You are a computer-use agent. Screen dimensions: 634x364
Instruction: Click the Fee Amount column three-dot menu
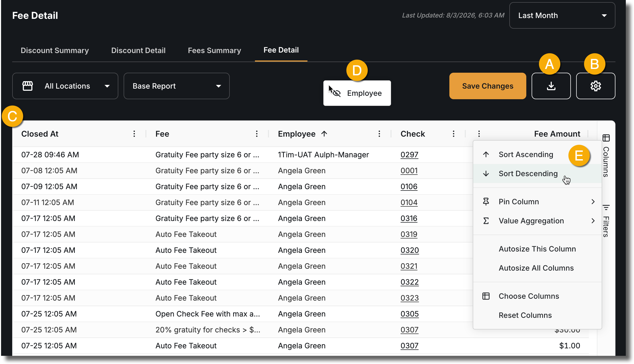point(479,134)
